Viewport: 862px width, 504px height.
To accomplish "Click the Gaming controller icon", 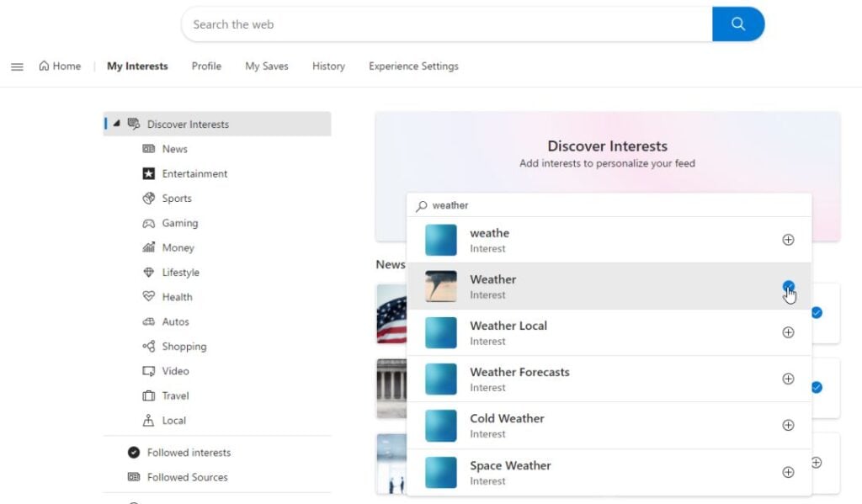I will pyautogui.click(x=148, y=223).
